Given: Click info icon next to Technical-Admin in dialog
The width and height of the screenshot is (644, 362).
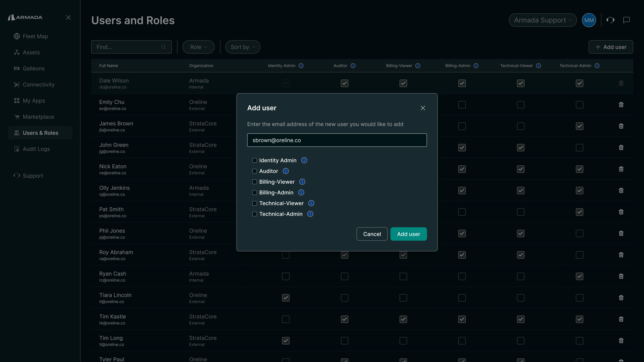Looking at the screenshot, I should click(310, 214).
